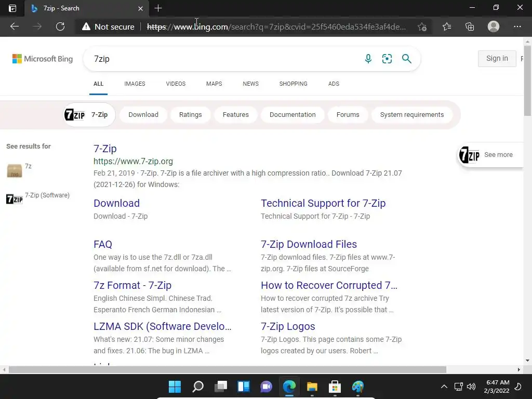The height and width of the screenshot is (399, 532).
Task: Close the 7zip - Search tab
Action: pyautogui.click(x=140, y=8)
